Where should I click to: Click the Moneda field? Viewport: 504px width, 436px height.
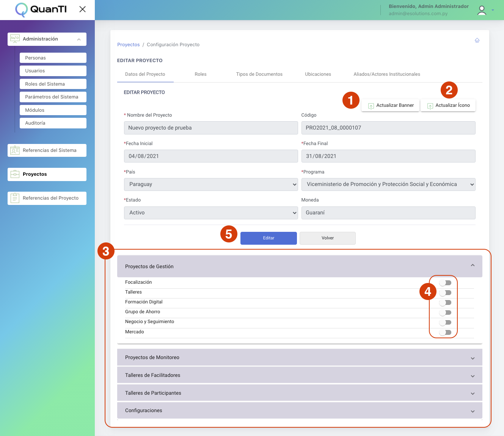coord(388,213)
